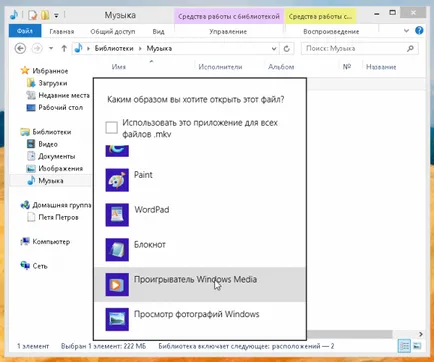Click the Петя Петров user icon
Viewport: 434px width, 362px height.
coord(31,217)
